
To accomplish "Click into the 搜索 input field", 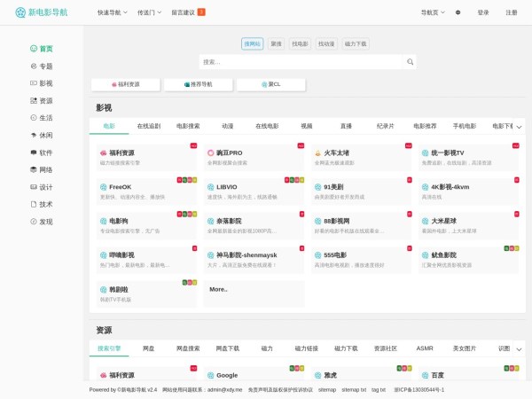I will 301,62.
